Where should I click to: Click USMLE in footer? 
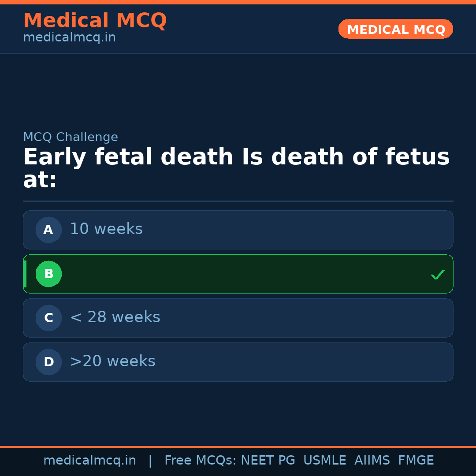click(324, 461)
